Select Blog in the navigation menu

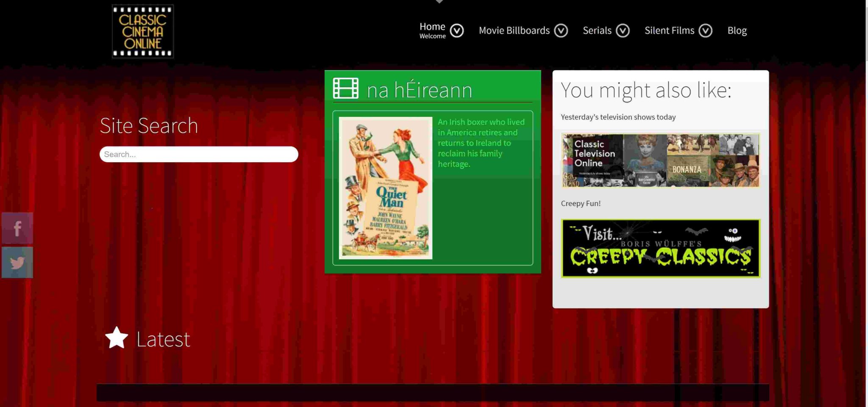click(737, 30)
